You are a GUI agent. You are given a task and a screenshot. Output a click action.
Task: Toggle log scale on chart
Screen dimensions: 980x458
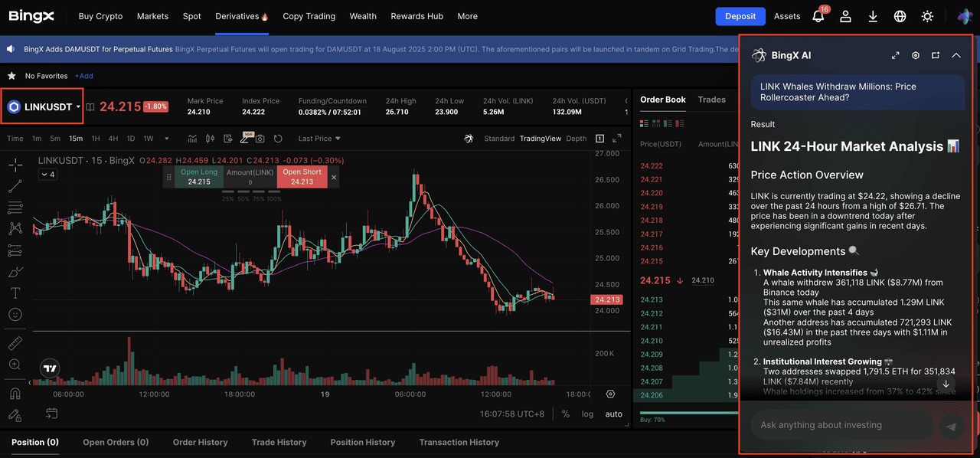pos(587,414)
